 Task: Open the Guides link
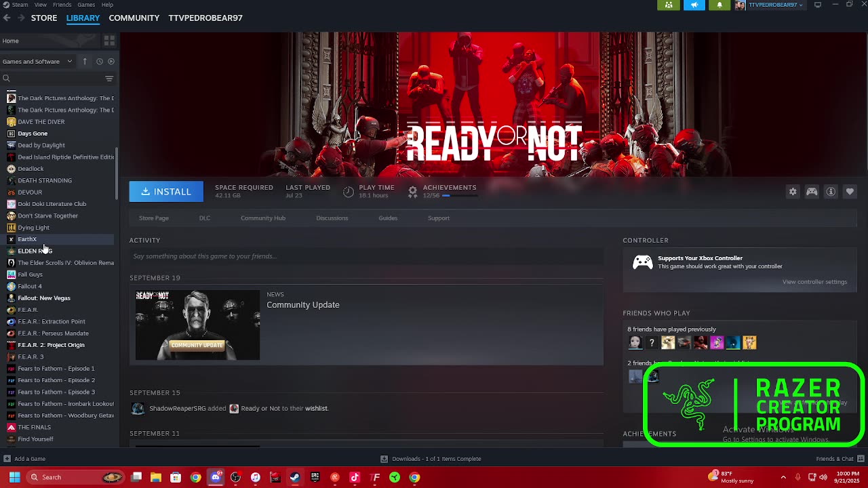[x=388, y=218]
